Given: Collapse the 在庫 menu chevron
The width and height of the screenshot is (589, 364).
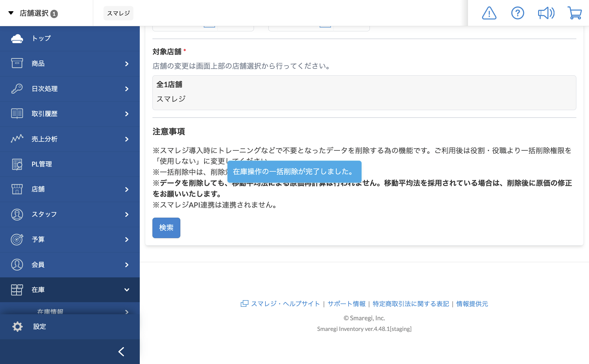Looking at the screenshot, I should 127,290.
